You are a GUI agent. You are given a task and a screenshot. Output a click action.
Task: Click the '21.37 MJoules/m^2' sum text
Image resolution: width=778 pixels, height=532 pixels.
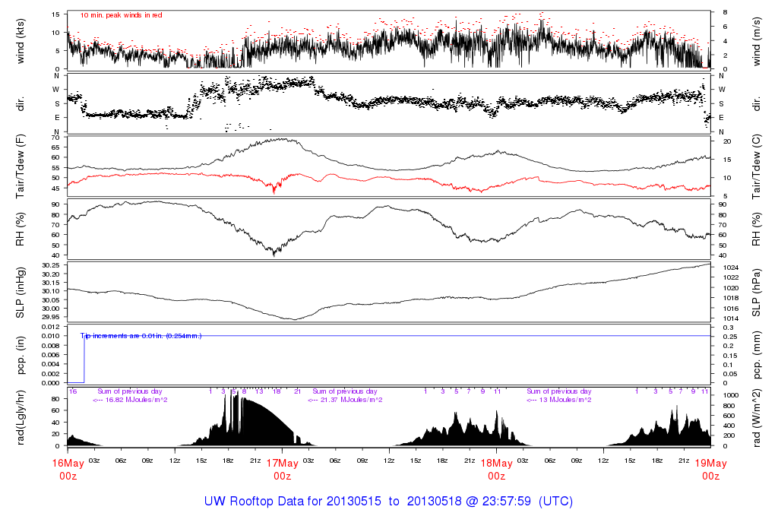pos(351,400)
